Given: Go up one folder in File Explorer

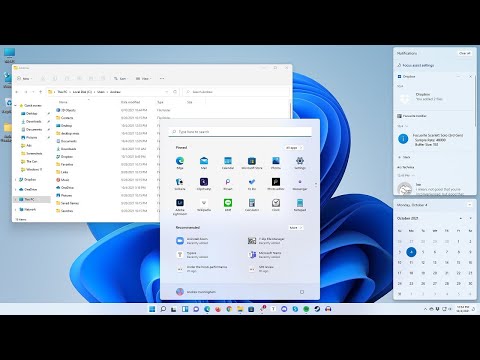Looking at the screenshot, I should (x=41, y=92).
